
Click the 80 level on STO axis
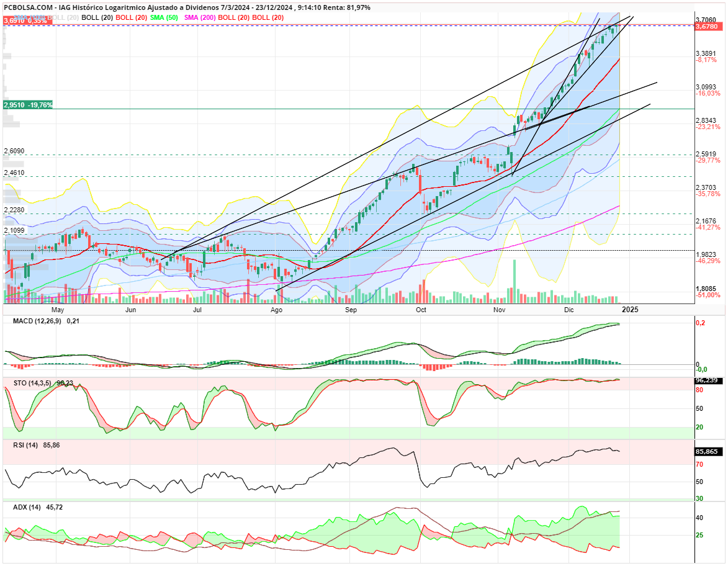(x=699, y=390)
